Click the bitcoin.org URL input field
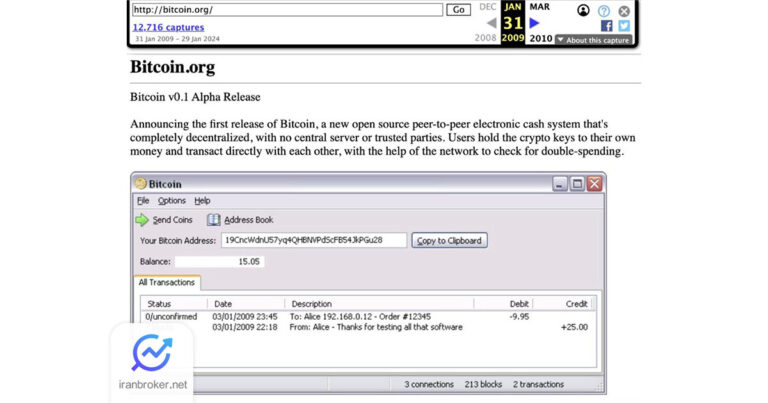Image resolution: width=768 pixels, height=403 pixels. tap(287, 10)
